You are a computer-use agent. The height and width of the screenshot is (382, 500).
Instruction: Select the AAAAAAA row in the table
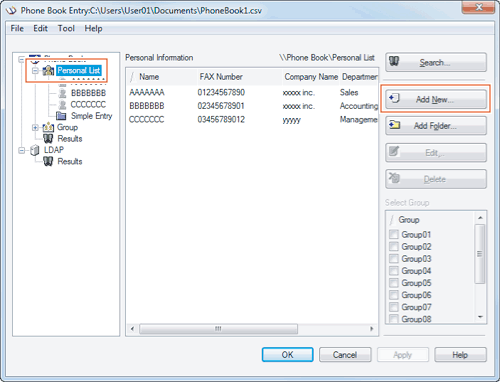tap(252, 92)
